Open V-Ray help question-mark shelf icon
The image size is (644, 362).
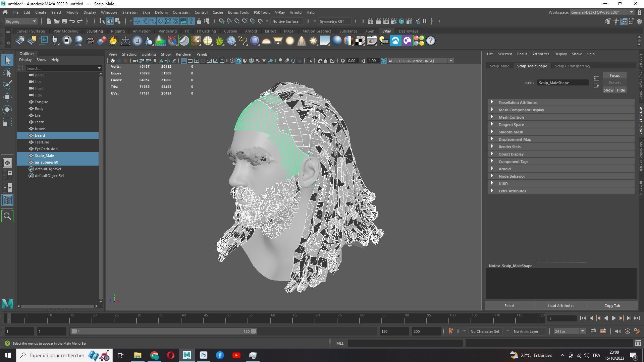coord(430,41)
